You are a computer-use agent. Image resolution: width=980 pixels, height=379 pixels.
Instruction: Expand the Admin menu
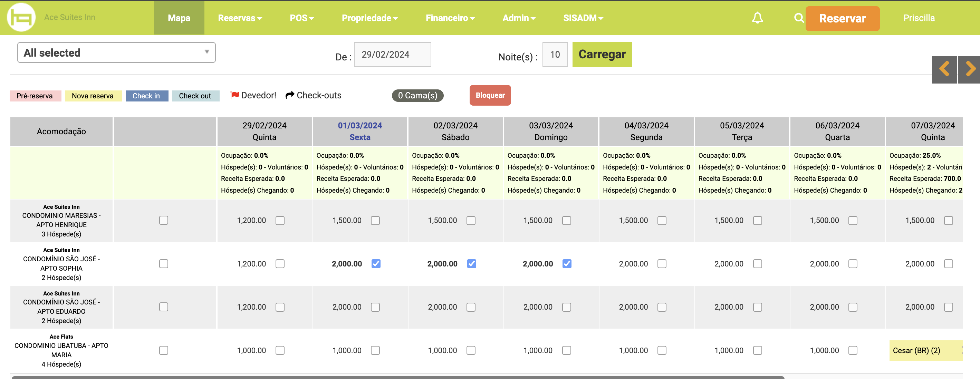519,18
